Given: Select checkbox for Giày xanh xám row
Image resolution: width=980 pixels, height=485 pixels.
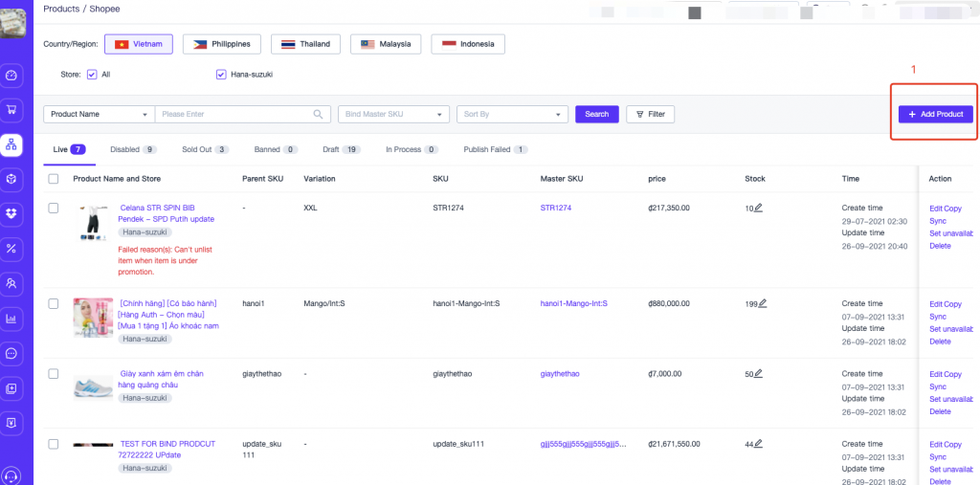Looking at the screenshot, I should 54,374.
